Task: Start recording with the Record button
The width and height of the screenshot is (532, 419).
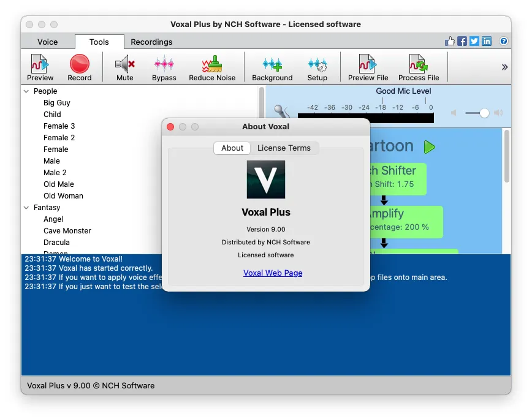Action: coord(80,67)
